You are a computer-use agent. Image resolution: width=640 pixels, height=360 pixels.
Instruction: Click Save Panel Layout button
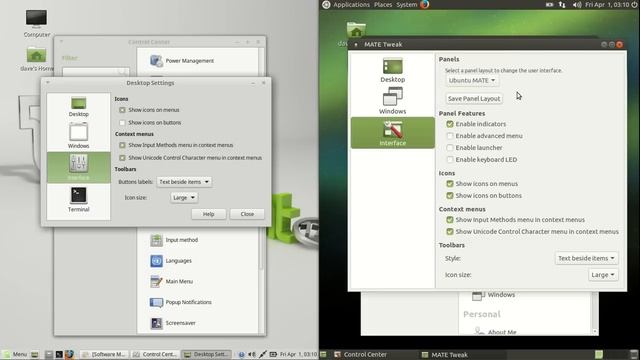474,98
